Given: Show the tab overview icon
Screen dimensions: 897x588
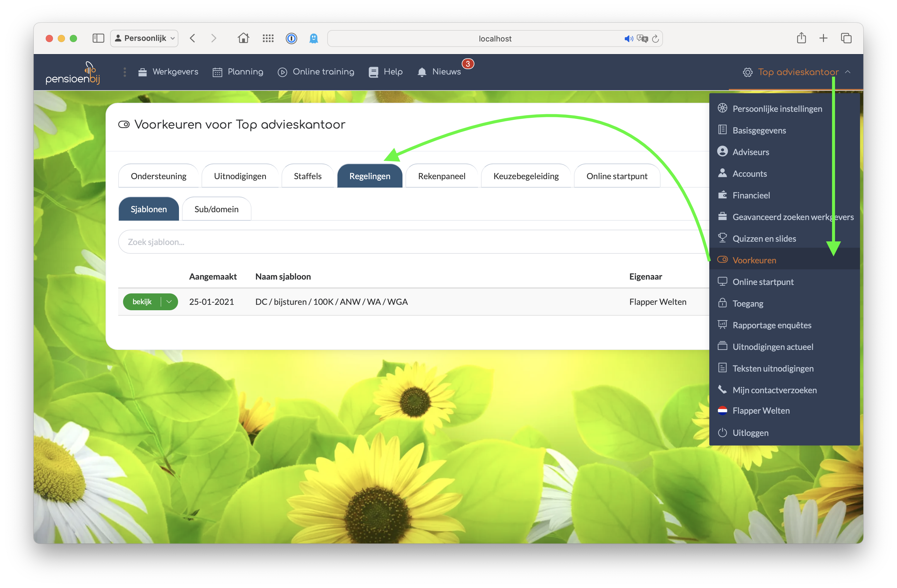Looking at the screenshot, I should pyautogui.click(x=846, y=38).
